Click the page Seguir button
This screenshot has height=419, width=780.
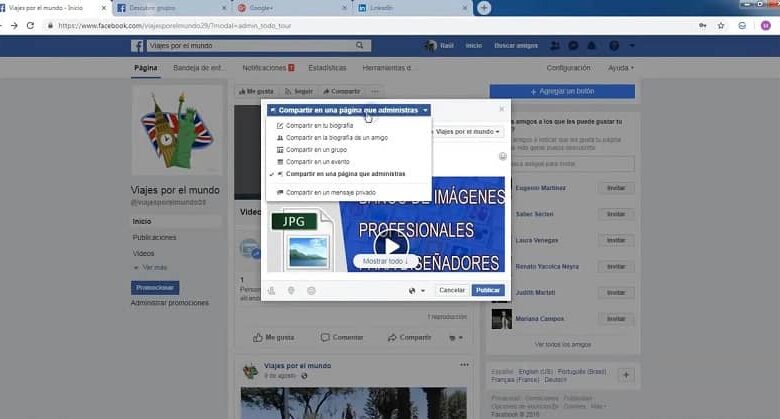pyautogui.click(x=298, y=92)
